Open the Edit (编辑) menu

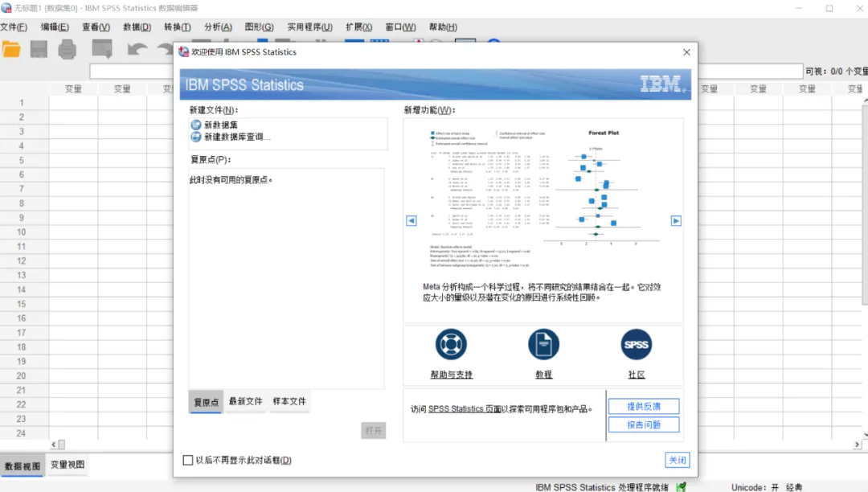55,27
